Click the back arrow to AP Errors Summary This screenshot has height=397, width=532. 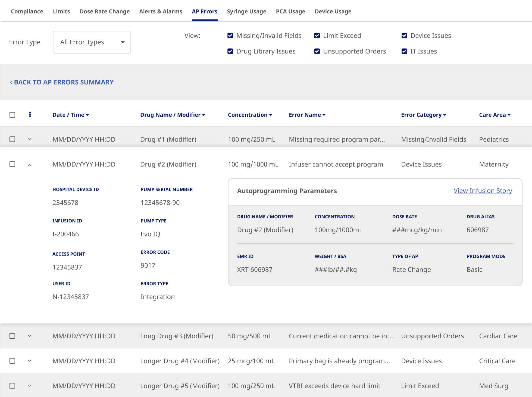pyautogui.click(x=11, y=82)
